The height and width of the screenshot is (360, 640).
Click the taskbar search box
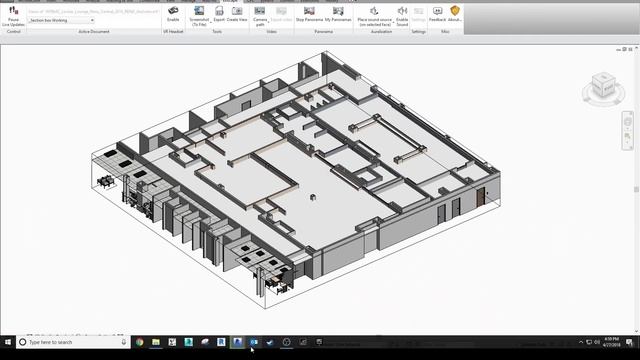pyautogui.click(x=73, y=342)
